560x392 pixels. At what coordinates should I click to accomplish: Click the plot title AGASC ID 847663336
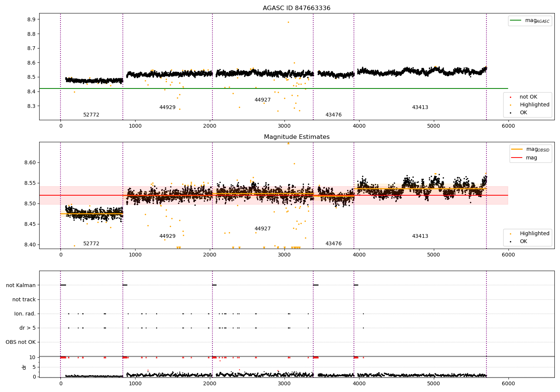coord(296,8)
